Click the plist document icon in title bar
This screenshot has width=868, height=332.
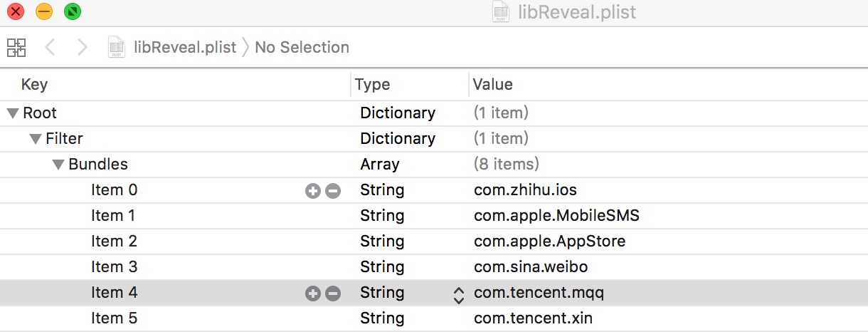coord(501,12)
